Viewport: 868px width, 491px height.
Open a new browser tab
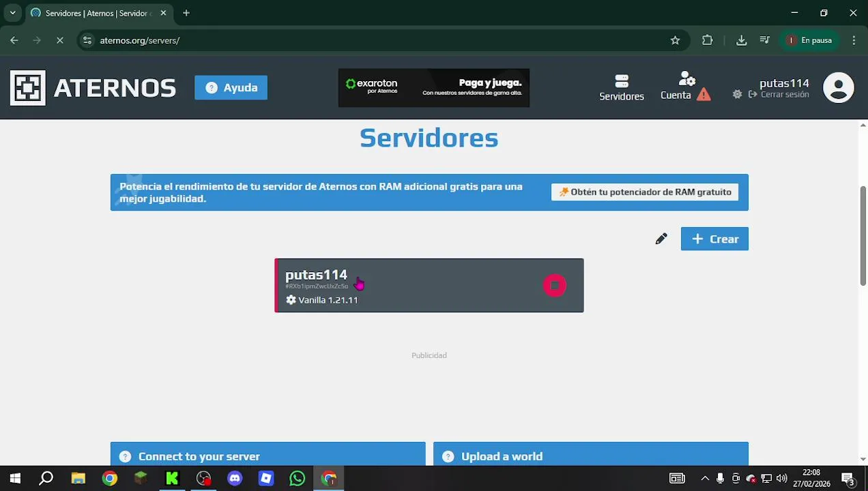pos(186,13)
